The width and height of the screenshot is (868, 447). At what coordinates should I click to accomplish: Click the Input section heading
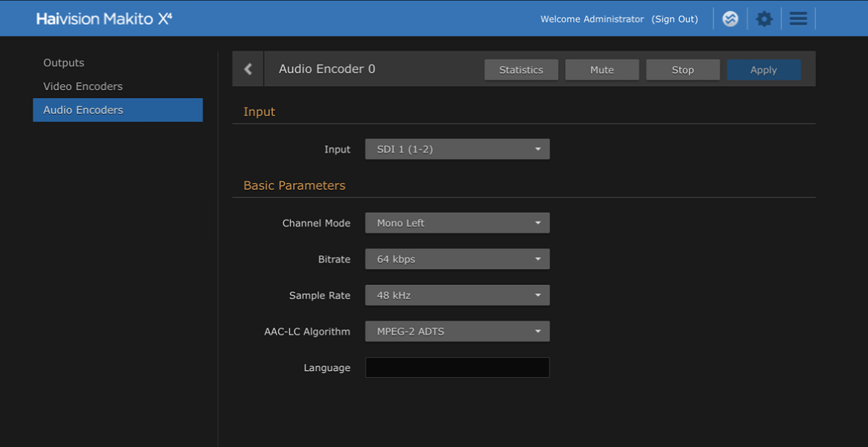pos(259,112)
